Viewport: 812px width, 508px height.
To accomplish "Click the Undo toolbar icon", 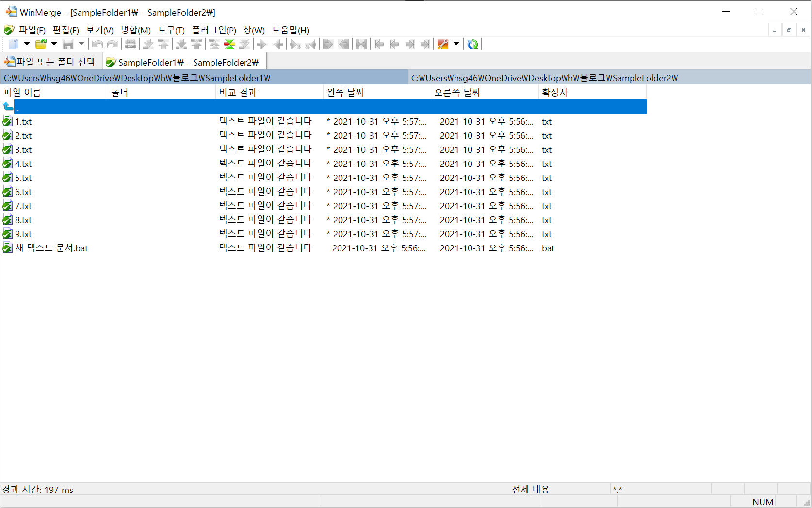I will click(97, 44).
